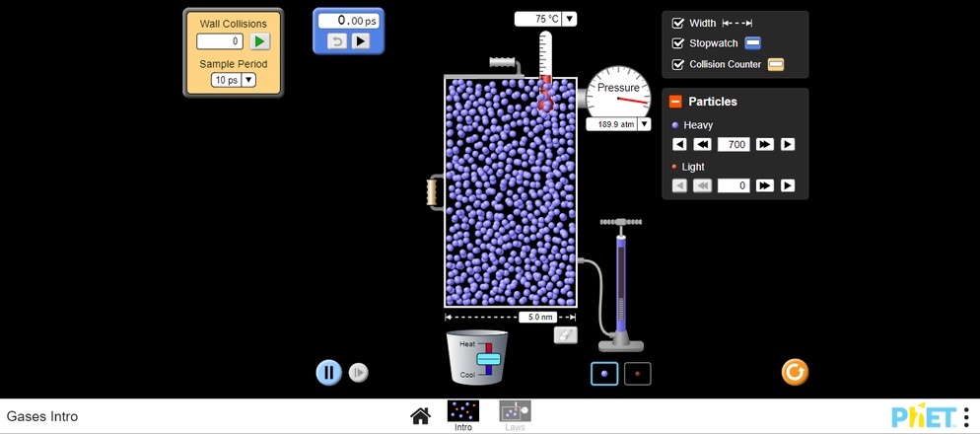Increase Light particles by one
This screenshot has height=434, width=980.
pyautogui.click(x=788, y=185)
